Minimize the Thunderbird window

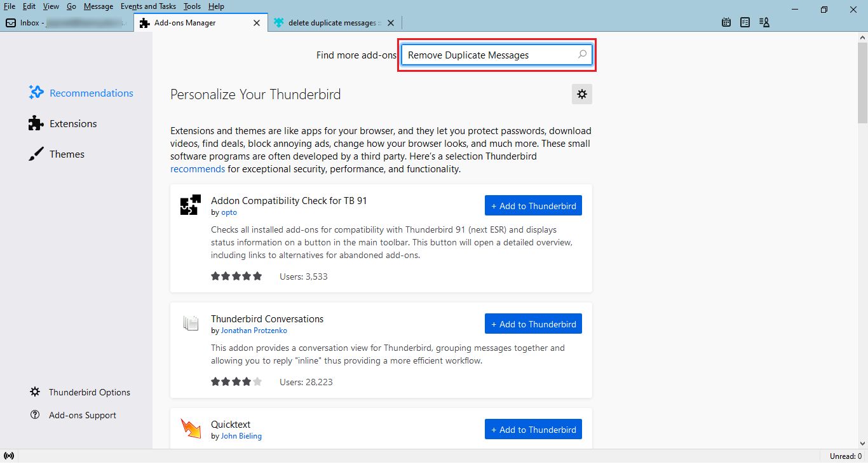(x=795, y=9)
